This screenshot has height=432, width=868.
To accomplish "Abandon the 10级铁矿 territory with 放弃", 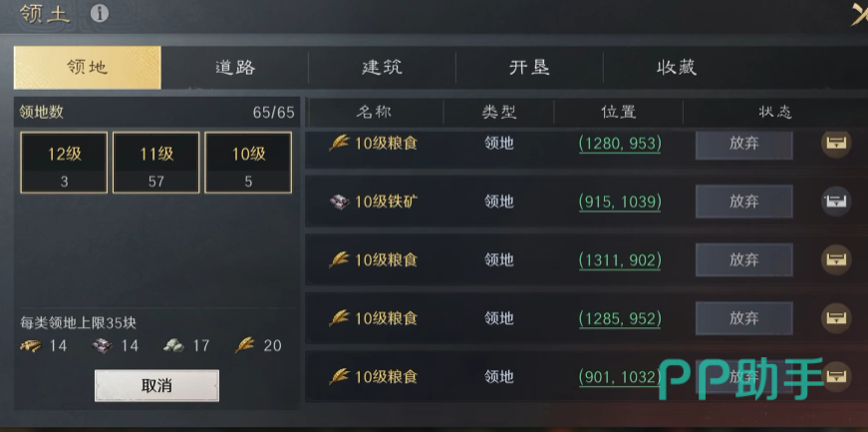I will pos(744,202).
